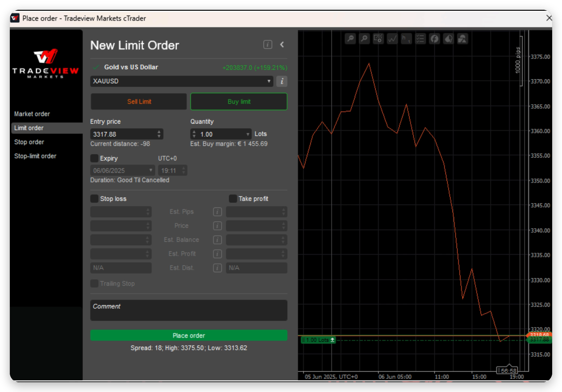Open chart settings with gear icon

click(x=378, y=39)
